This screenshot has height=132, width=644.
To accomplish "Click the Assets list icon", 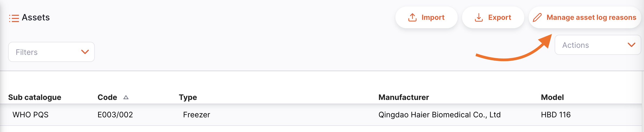I will click(14, 18).
